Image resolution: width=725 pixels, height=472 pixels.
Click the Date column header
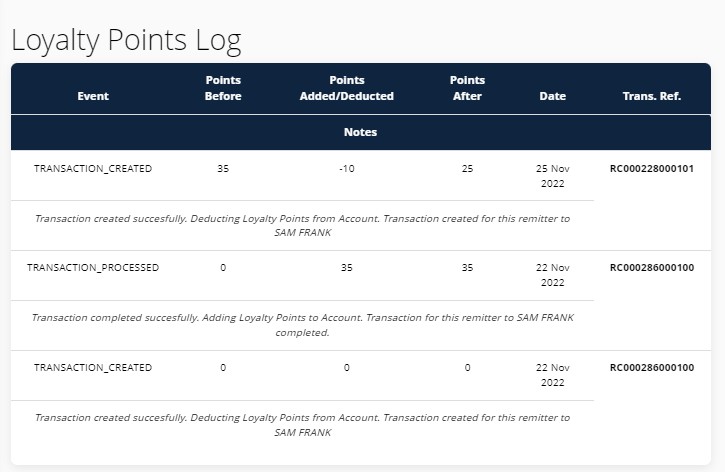553,96
